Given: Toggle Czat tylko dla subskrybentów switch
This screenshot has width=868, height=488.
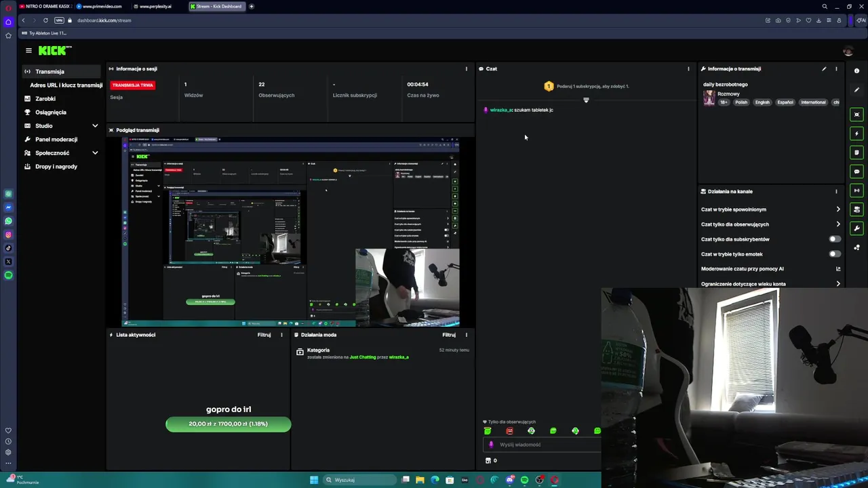Looking at the screenshot, I should click(835, 239).
